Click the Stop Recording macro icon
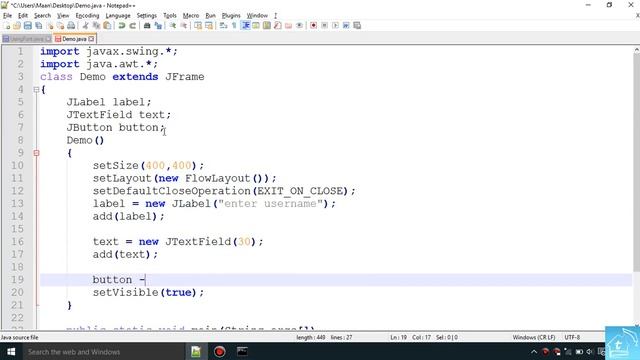640x360 pixels. (324, 26)
